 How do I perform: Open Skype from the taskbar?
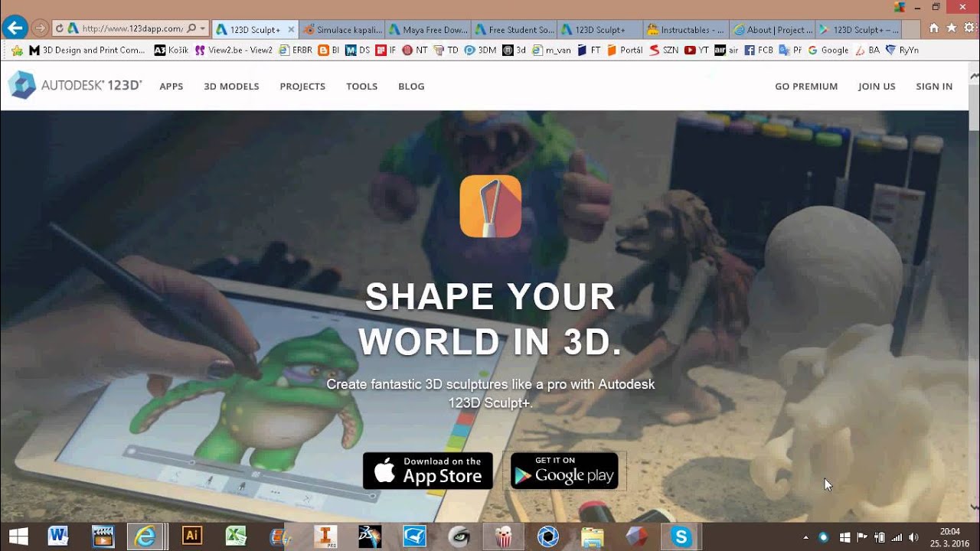tap(681, 536)
